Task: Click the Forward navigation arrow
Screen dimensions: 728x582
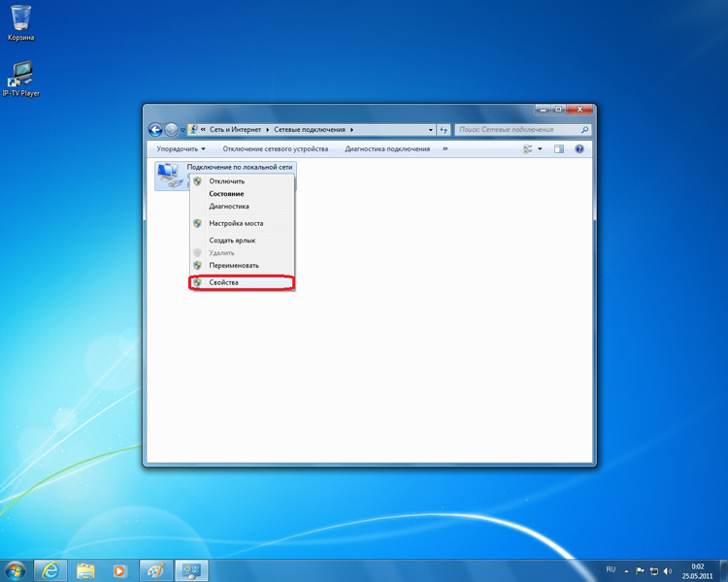Action: pos(171,130)
